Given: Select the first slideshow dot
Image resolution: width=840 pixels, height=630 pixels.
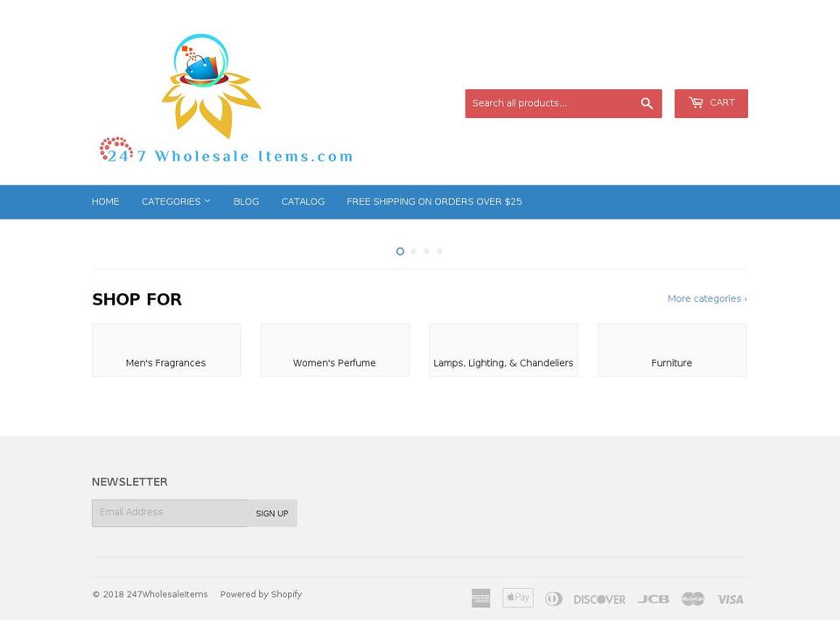Looking at the screenshot, I should coord(400,251).
